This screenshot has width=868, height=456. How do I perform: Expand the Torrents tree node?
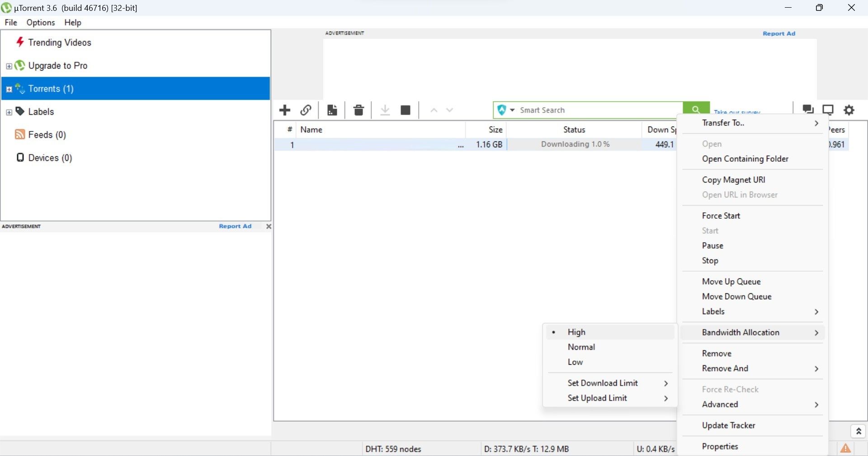9,89
